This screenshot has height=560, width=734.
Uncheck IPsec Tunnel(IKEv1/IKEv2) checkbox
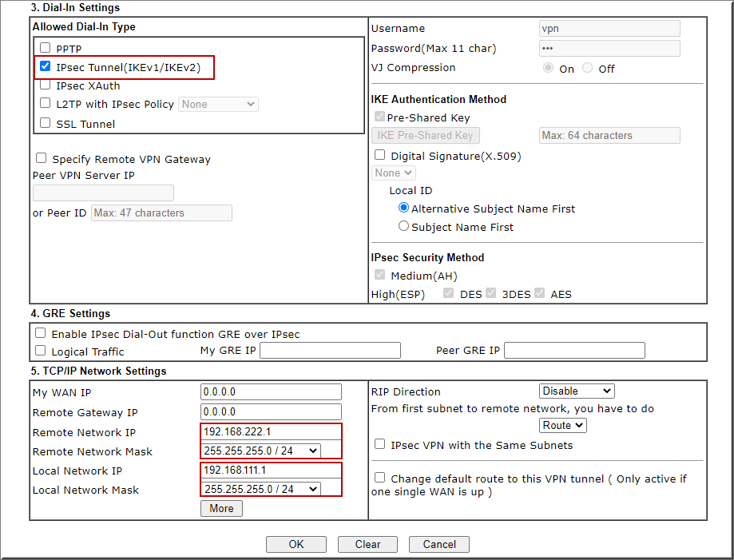(46, 67)
